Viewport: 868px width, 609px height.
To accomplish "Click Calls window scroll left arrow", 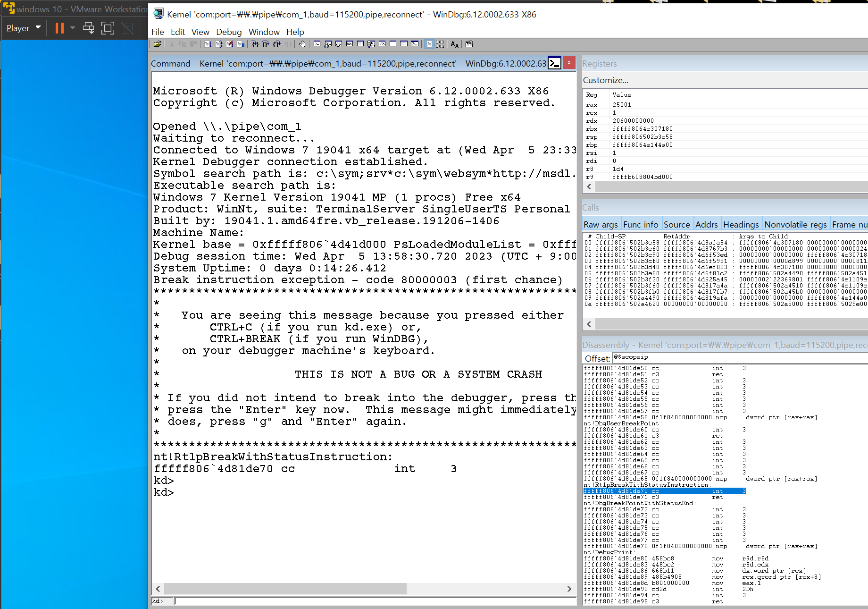I will [589, 324].
